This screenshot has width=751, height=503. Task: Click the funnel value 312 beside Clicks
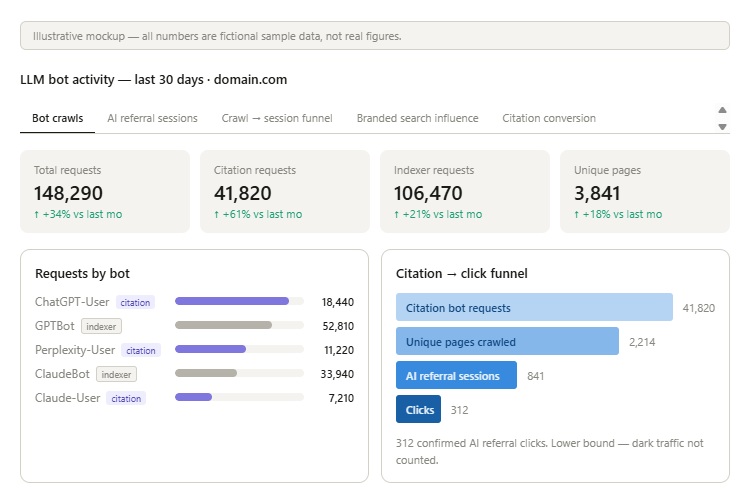coord(459,410)
